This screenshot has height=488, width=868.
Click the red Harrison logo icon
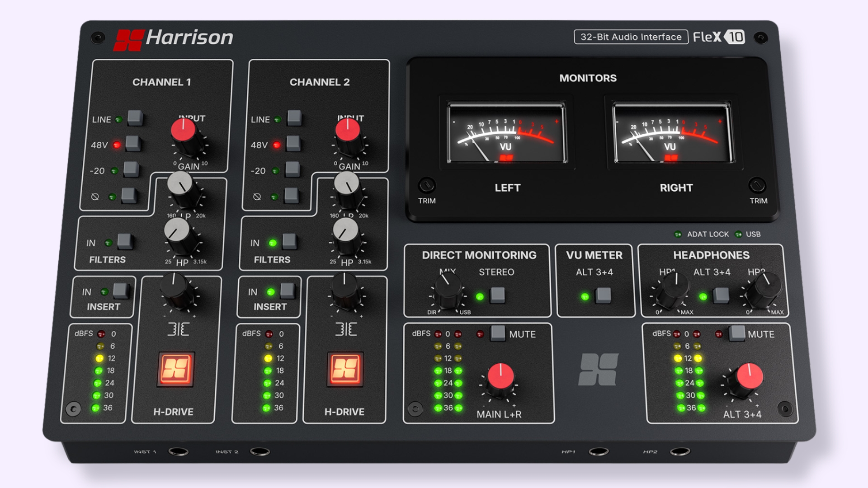(x=128, y=40)
